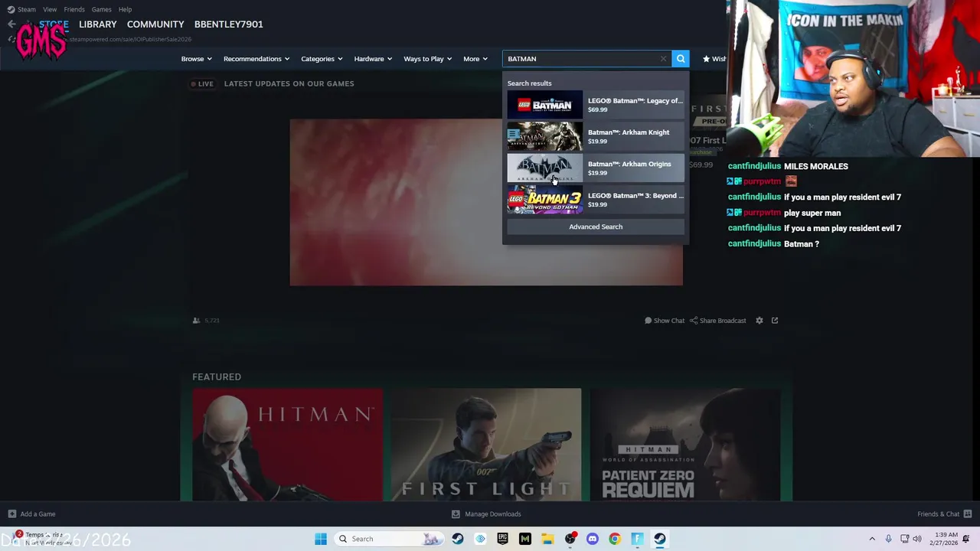The width and height of the screenshot is (980, 551).
Task: Click the LEGO Batman Legacy thumbnail image
Action: [544, 105]
